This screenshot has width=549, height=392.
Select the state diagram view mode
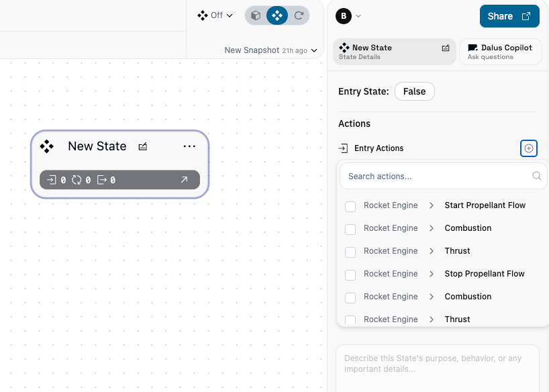277,15
